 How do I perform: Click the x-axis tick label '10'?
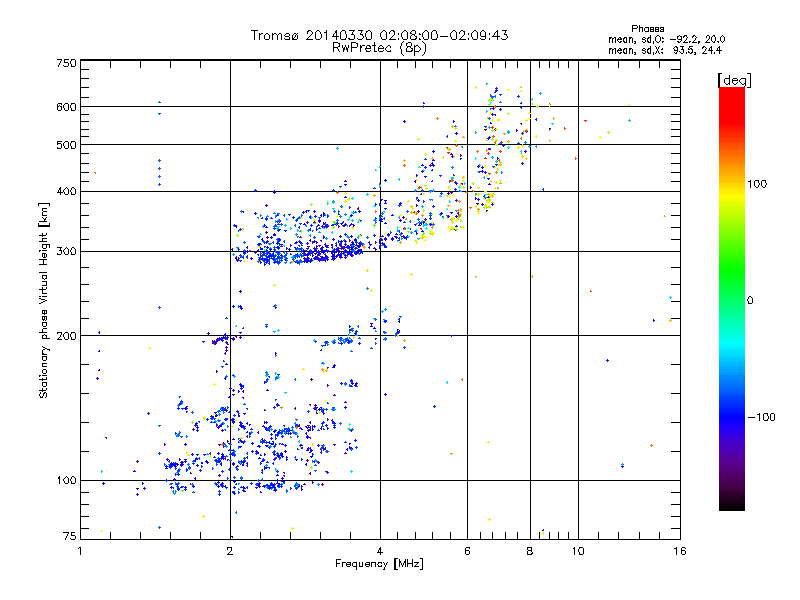point(578,551)
